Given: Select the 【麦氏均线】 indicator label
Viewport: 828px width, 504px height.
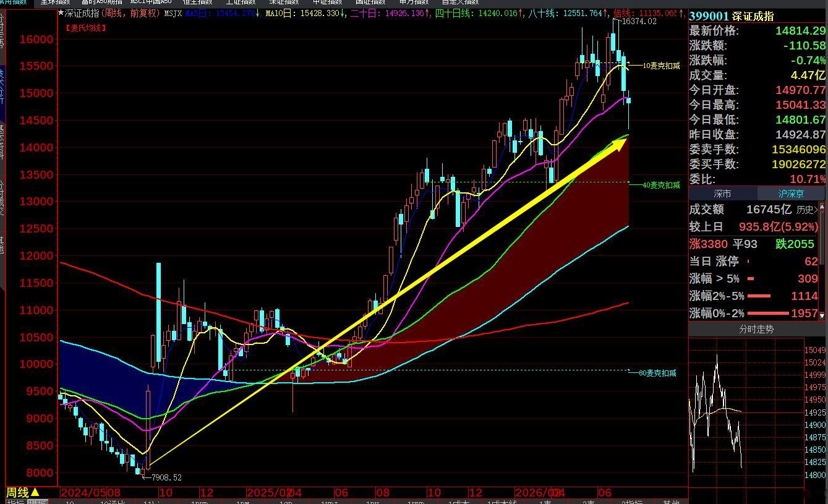Looking at the screenshot, I should 85,28.
